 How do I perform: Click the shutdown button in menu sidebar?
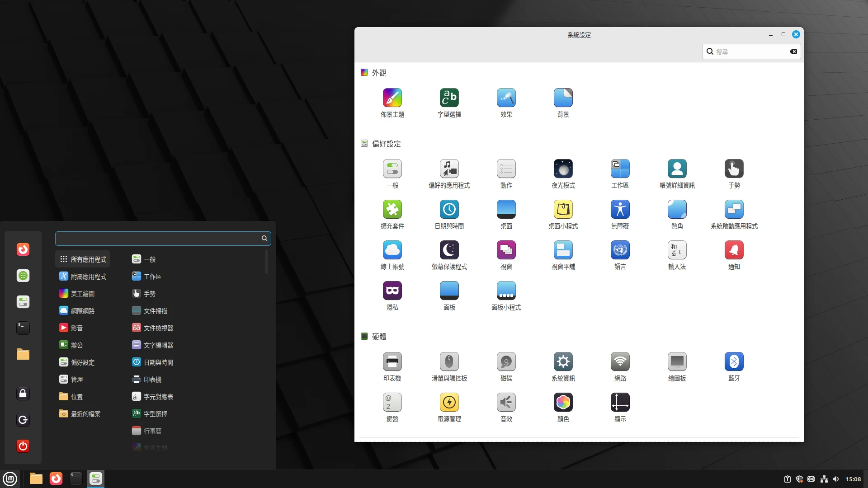[x=23, y=446]
